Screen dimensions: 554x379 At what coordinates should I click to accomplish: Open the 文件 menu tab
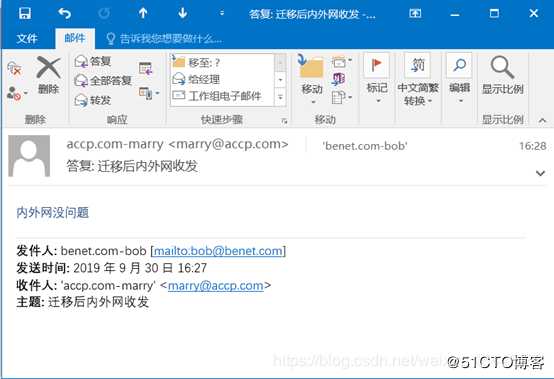pos(27,38)
